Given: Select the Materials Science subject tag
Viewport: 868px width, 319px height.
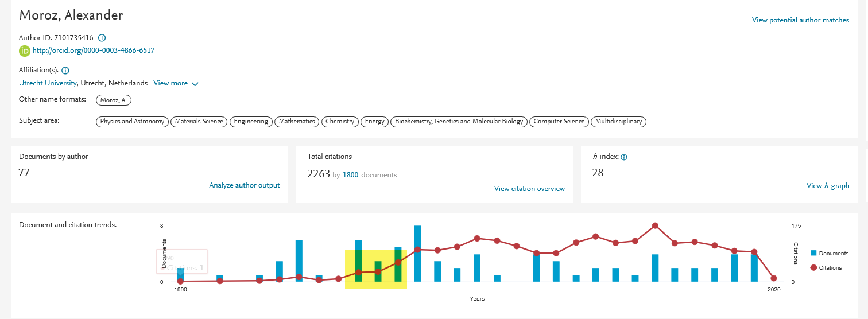Looking at the screenshot, I should coord(199,122).
